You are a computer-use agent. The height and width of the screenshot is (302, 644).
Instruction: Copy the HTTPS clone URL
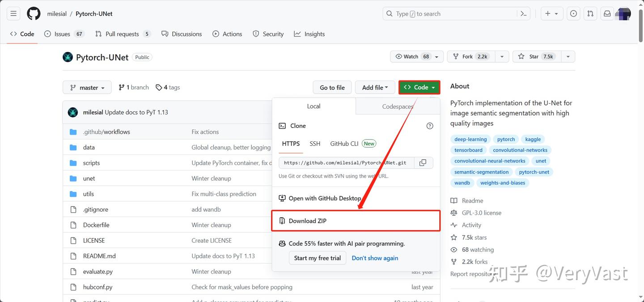423,163
